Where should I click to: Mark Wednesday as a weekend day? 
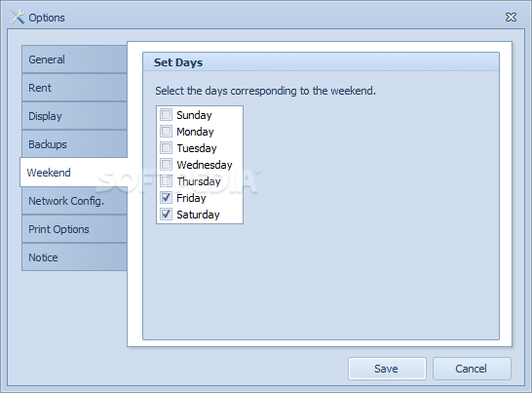[x=167, y=165]
